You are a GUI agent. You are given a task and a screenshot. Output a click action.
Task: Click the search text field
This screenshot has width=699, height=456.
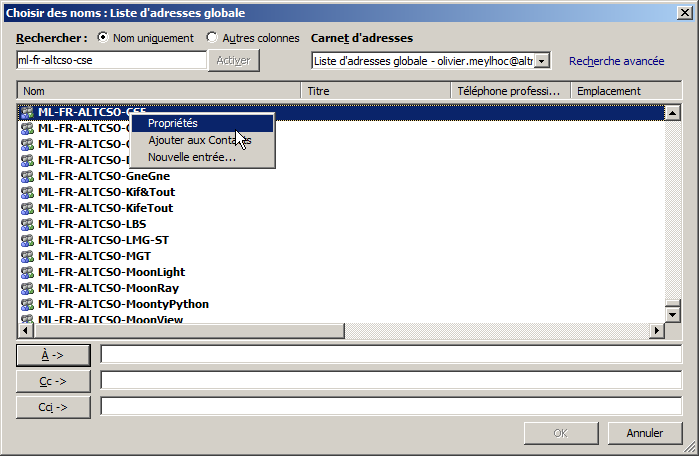(x=110, y=61)
